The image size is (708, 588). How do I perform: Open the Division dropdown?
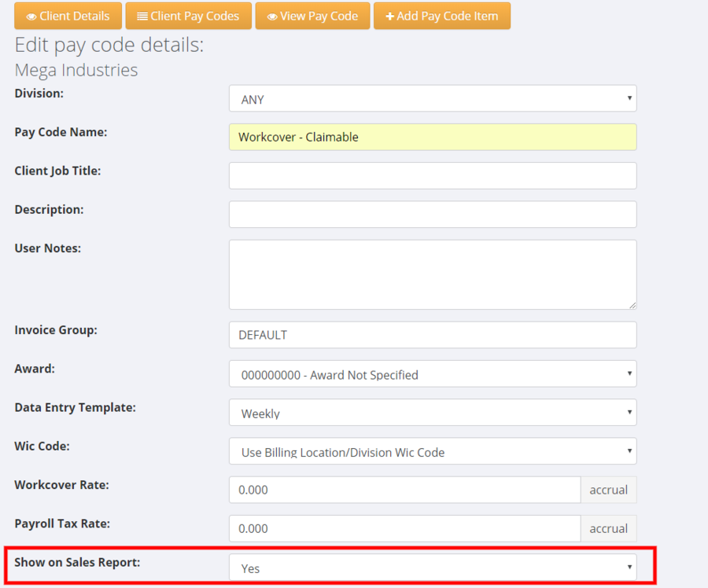click(432, 99)
